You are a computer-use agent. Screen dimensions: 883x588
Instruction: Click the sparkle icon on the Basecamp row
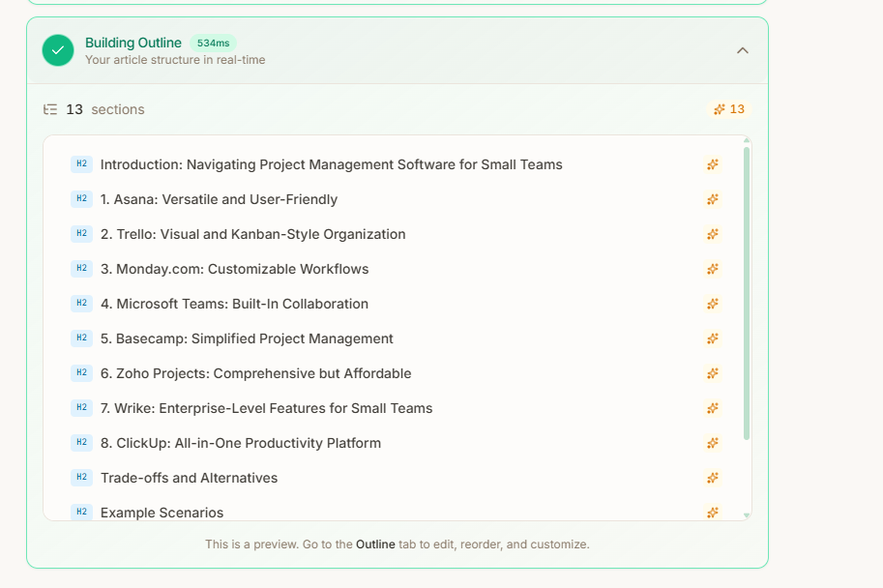coord(713,338)
